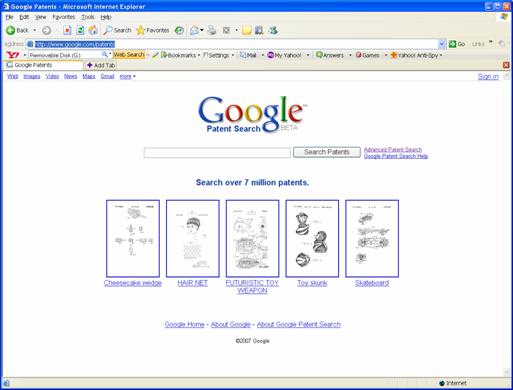Screen dimensions: 513x390
Task: Open the History icon
Action: 179,30
